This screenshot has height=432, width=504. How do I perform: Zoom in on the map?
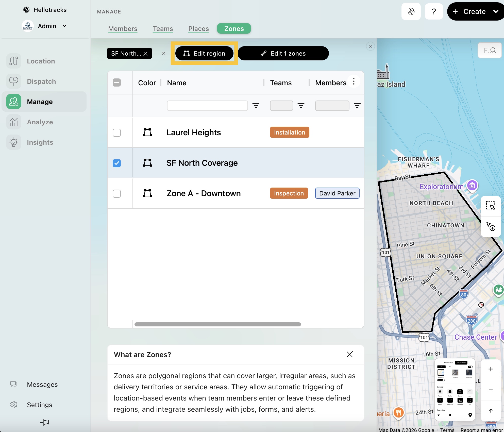tap(491, 369)
